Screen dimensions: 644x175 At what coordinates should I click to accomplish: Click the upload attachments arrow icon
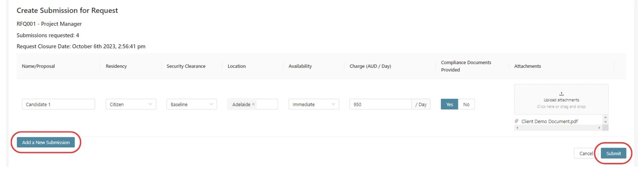[561, 94]
